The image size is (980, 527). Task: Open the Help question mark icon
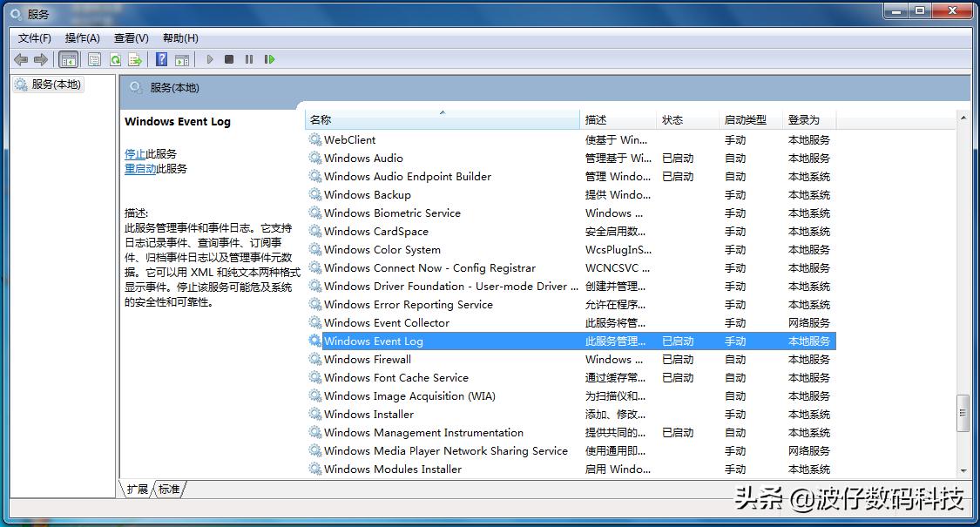point(160,59)
